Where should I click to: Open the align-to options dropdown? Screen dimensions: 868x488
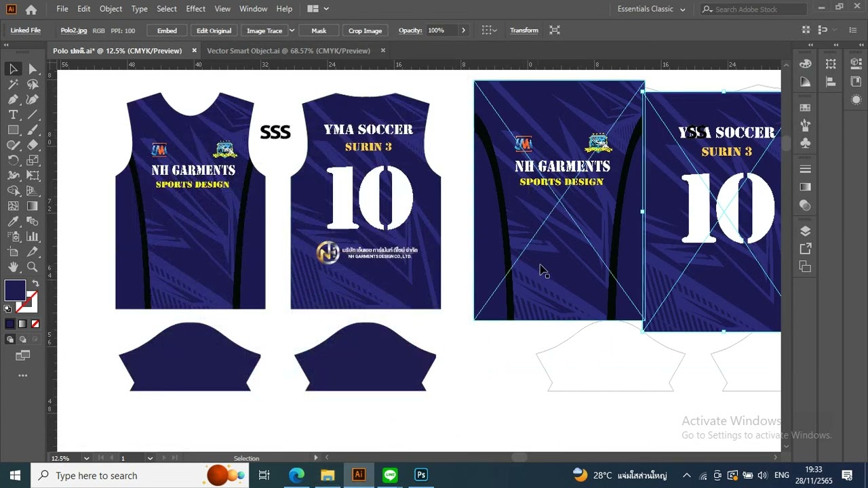click(488, 30)
